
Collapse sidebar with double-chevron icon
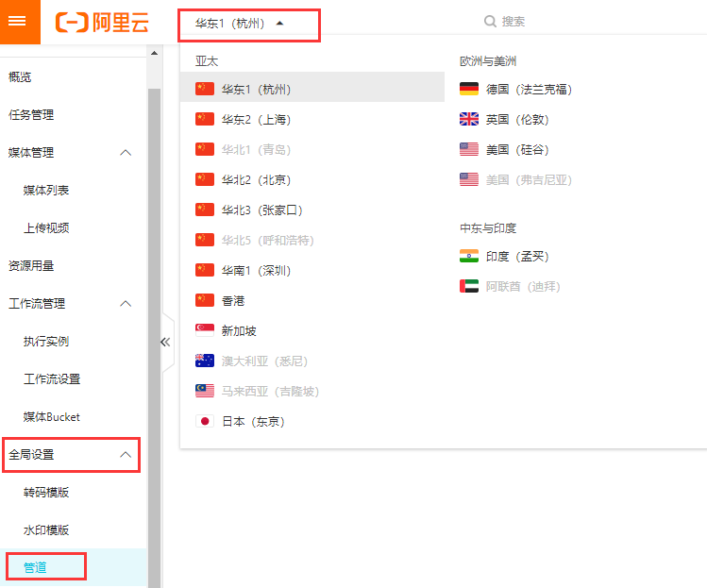pyautogui.click(x=165, y=343)
